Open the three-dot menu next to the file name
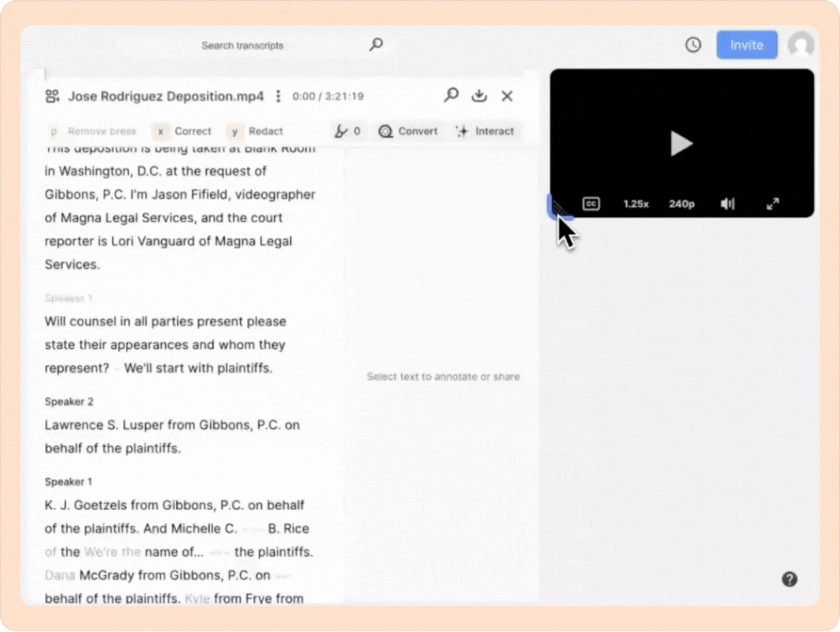This screenshot has width=840, height=632. point(278,97)
